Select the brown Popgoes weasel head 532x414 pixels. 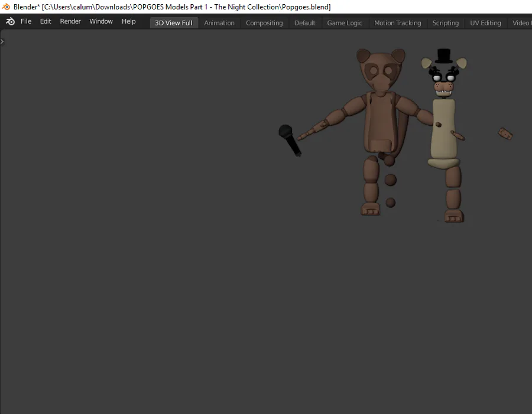tap(381, 70)
